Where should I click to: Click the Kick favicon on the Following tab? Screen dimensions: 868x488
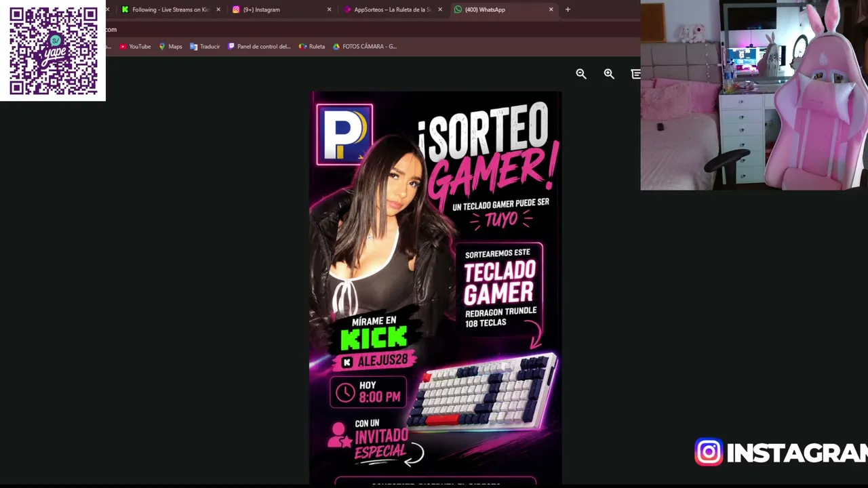click(x=125, y=9)
